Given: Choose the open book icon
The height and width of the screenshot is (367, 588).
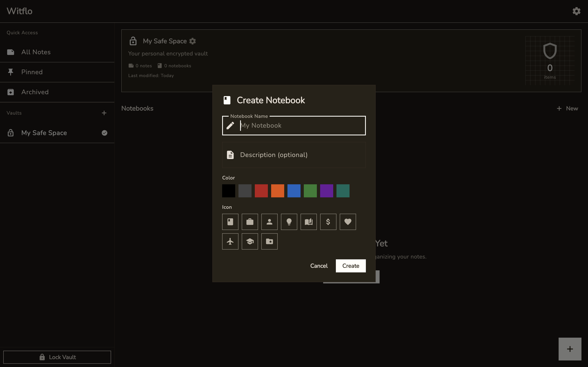Looking at the screenshot, I should (308, 222).
